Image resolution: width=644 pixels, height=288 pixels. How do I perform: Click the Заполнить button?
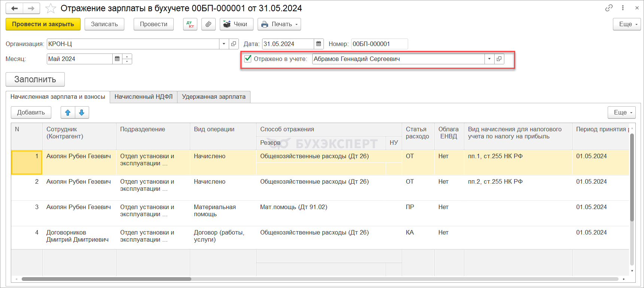coord(35,79)
